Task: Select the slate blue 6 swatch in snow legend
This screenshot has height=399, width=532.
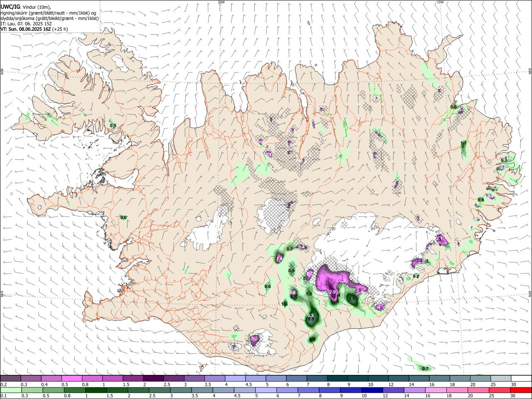Action: (297, 379)
